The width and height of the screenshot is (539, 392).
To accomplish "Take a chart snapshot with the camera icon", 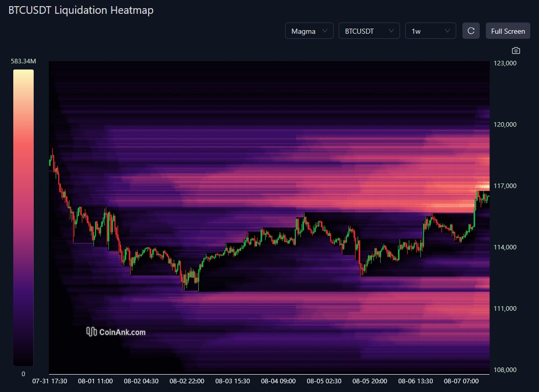I will (x=515, y=51).
